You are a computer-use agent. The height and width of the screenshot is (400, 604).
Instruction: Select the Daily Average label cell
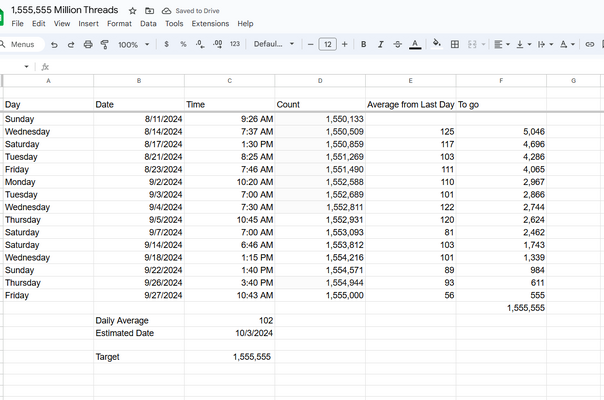click(139, 321)
